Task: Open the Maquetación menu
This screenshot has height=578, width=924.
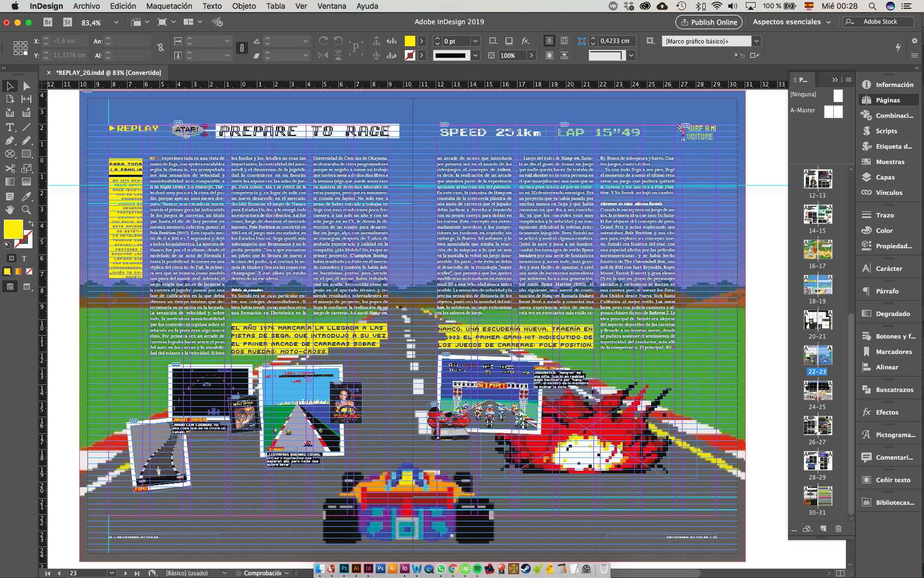Action: (x=169, y=6)
